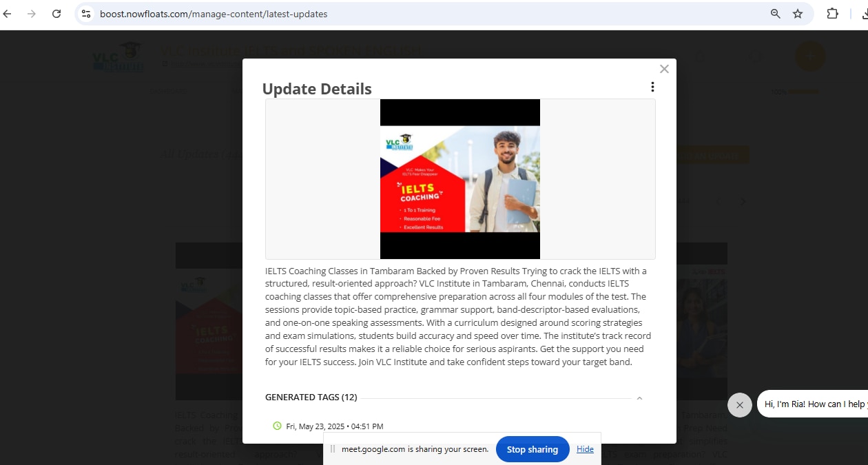Click the browser address bar URL
The height and width of the screenshot is (465, 868).
click(x=214, y=14)
